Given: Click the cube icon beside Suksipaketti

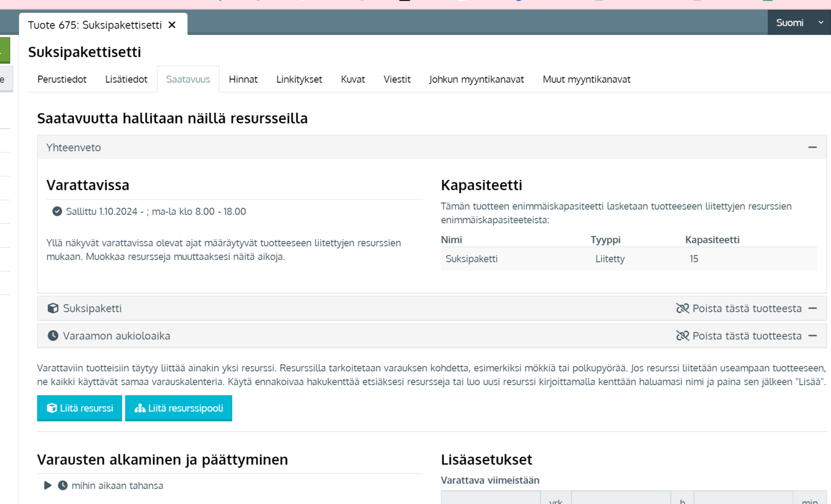Looking at the screenshot, I should click(x=53, y=308).
